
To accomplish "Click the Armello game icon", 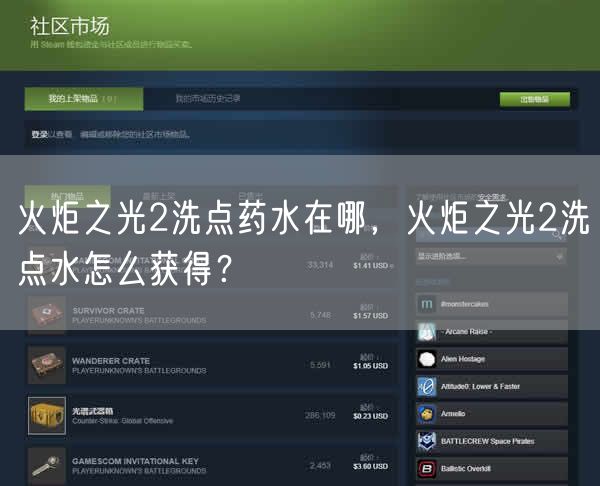I will pyautogui.click(x=426, y=414).
